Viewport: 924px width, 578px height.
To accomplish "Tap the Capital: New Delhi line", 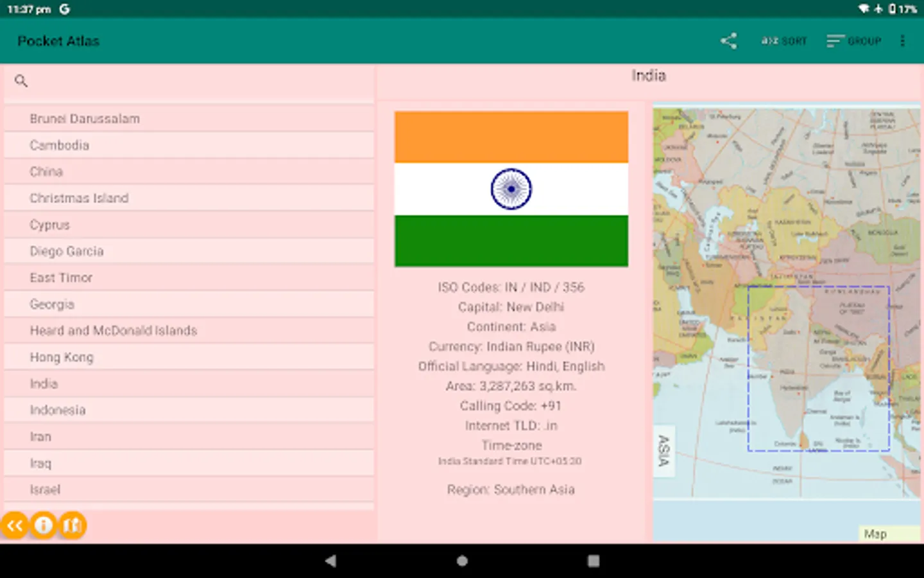I will 511,307.
